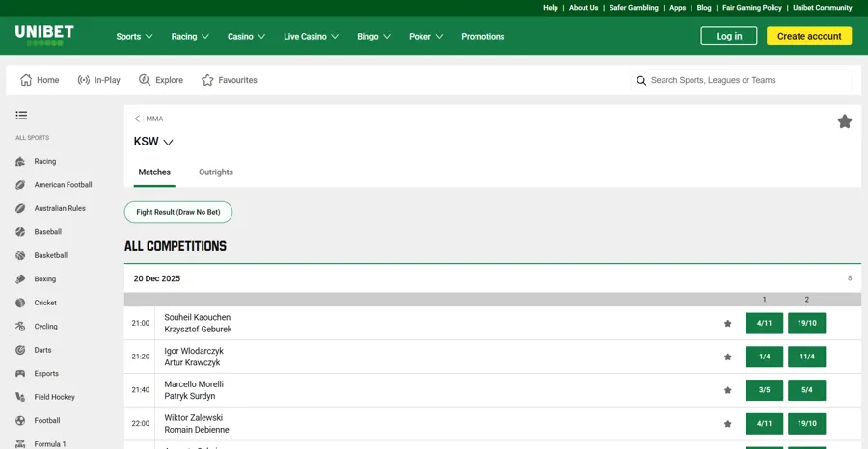Click the Cycling icon
The width and height of the screenshot is (868, 449).
(x=20, y=327)
